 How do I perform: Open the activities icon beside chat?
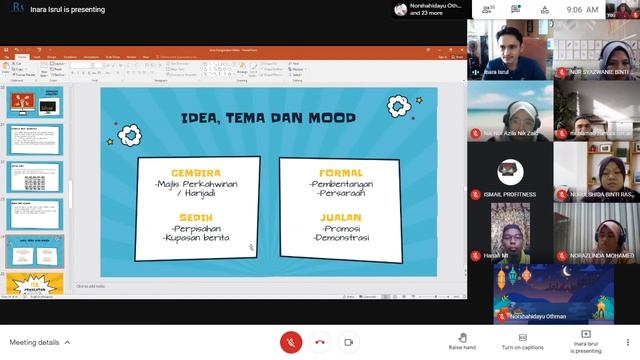[x=544, y=10]
